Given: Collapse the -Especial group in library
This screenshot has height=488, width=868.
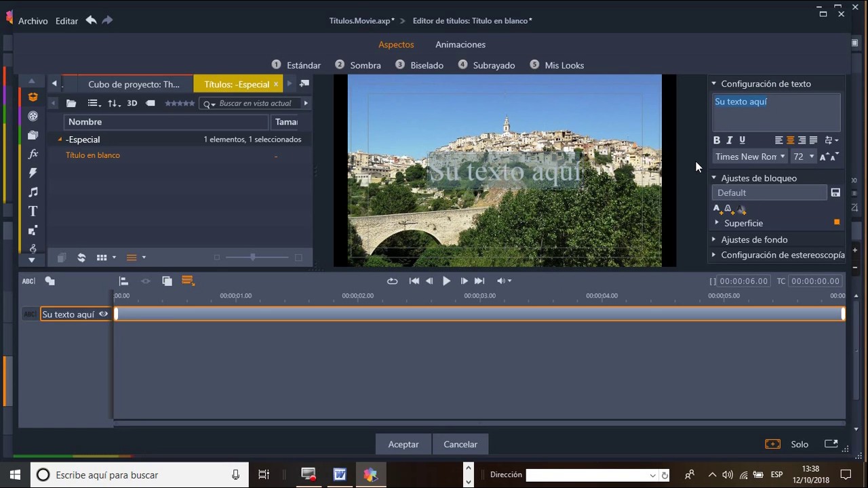Looking at the screenshot, I should pos(60,140).
